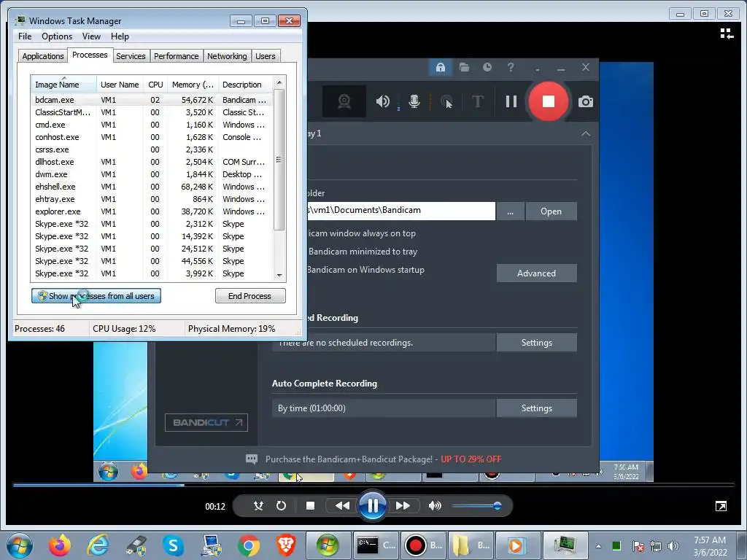Screen dimensions: 747x560
Task: Open the Task Manager File menu
Action: 25,36
